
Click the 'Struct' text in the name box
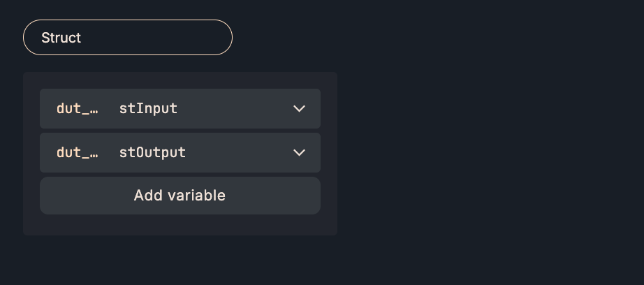pos(61,38)
